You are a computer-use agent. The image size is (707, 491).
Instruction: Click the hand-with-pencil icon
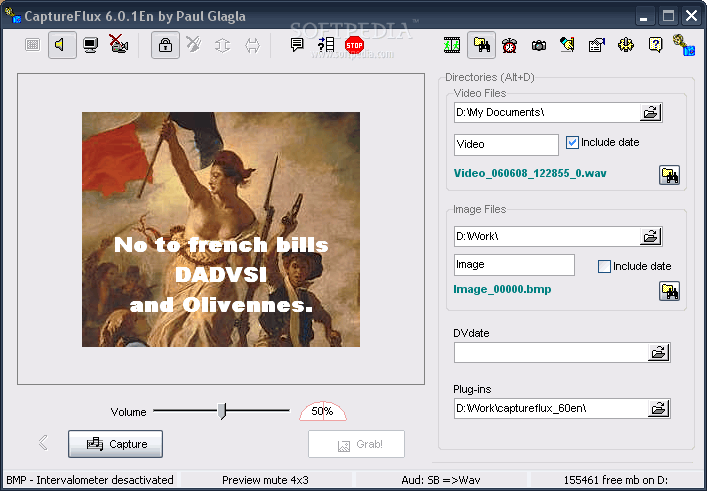tap(568, 44)
